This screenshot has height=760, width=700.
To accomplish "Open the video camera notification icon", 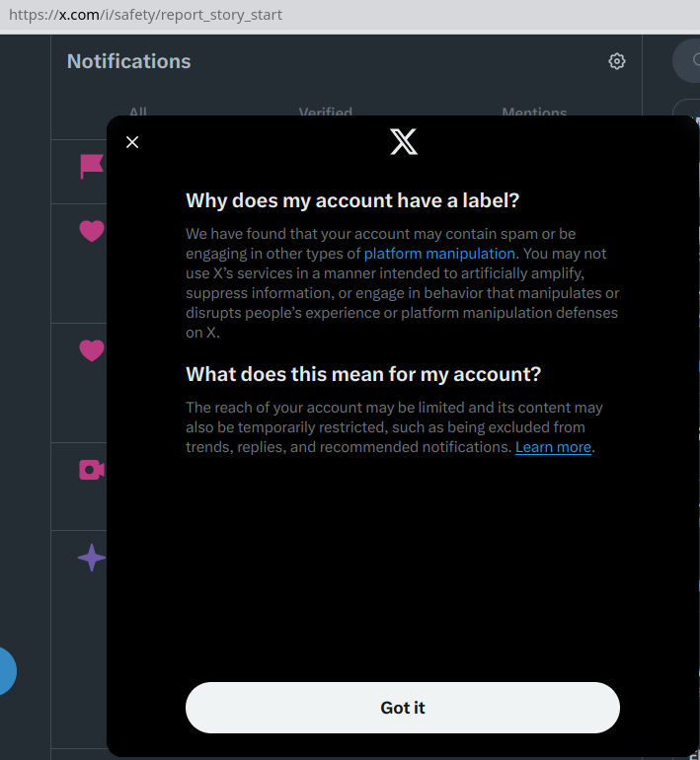I will point(92,470).
